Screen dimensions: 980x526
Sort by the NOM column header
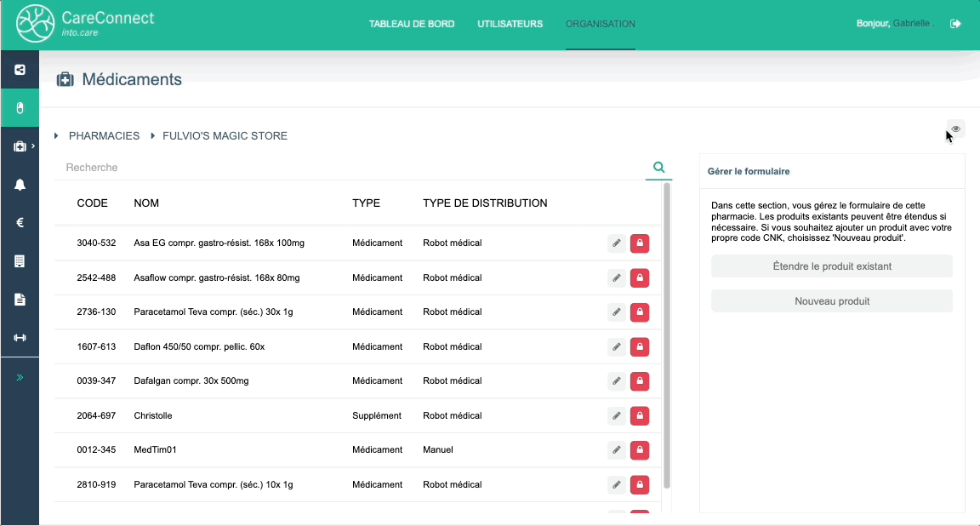coord(146,203)
